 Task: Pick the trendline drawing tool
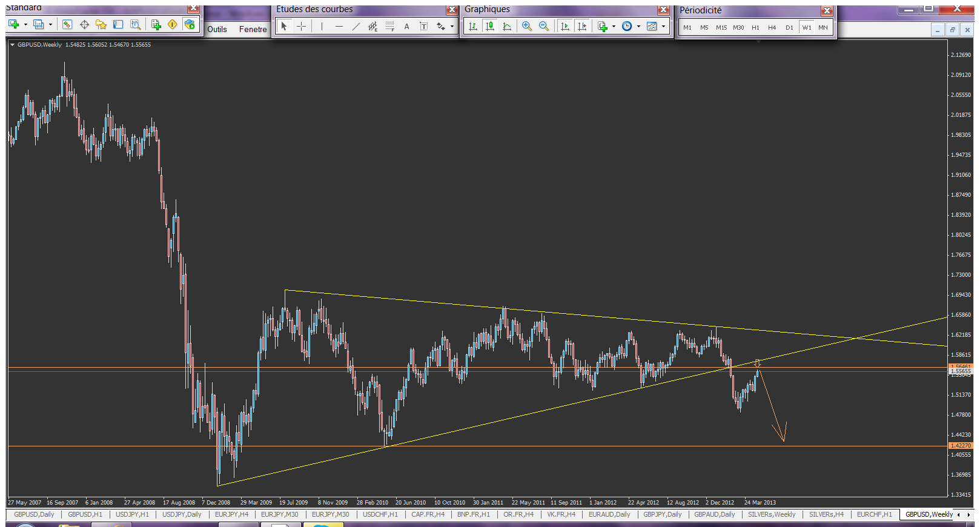(x=356, y=26)
